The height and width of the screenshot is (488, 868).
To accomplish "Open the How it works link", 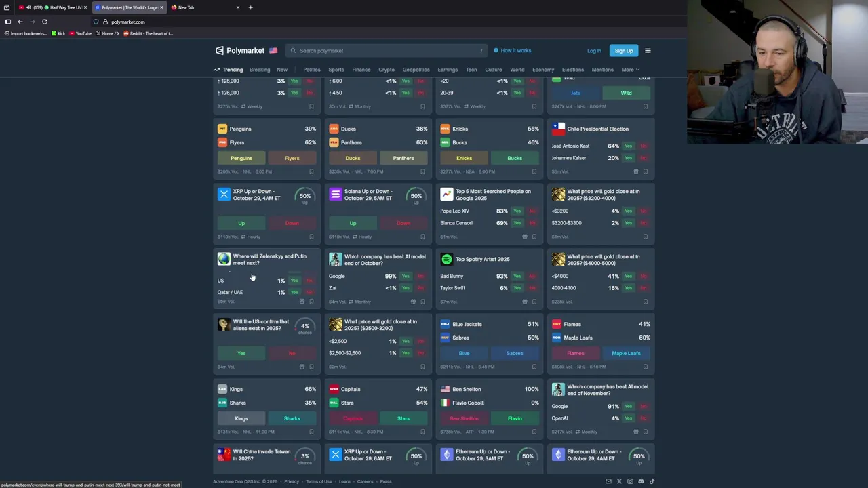I will click(513, 51).
